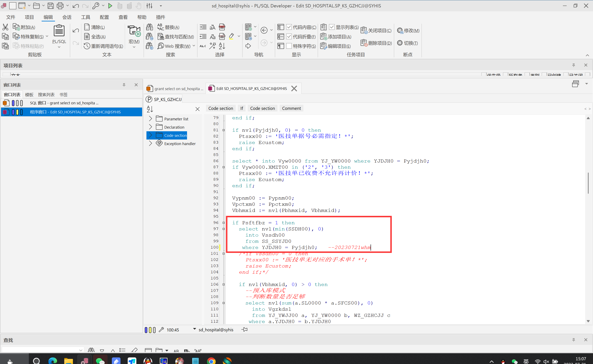Click the Cut scissors icon
The height and width of the screenshot is (364, 593).
5,27
